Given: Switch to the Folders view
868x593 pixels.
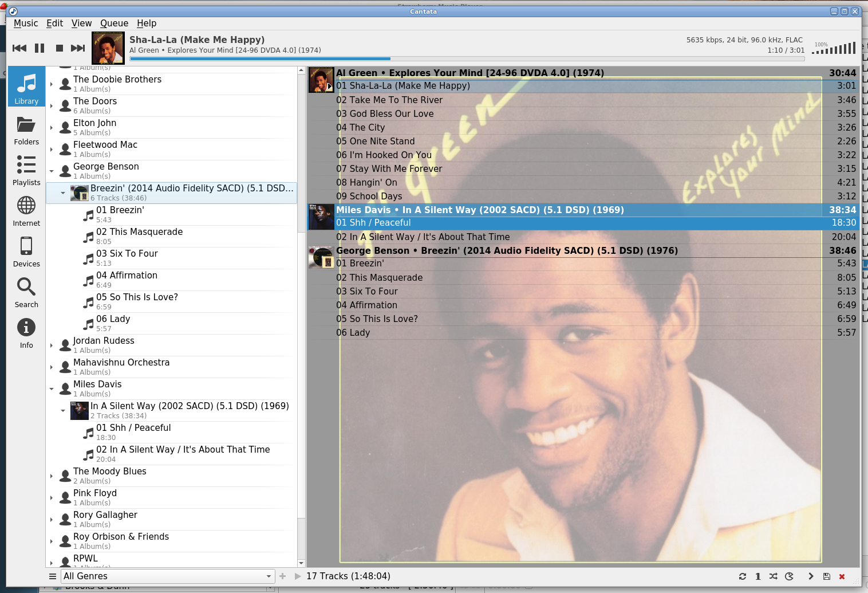Looking at the screenshot, I should (x=26, y=130).
